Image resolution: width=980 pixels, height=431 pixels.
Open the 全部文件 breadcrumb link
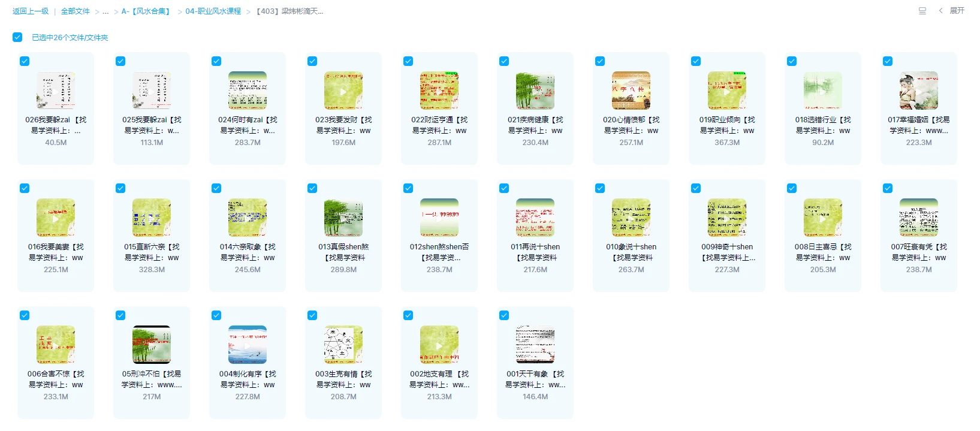76,11
